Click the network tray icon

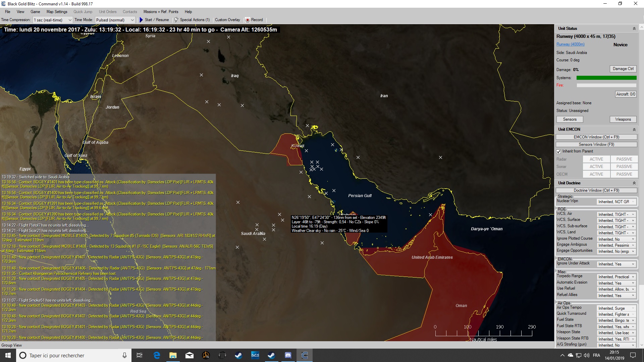coord(579,355)
